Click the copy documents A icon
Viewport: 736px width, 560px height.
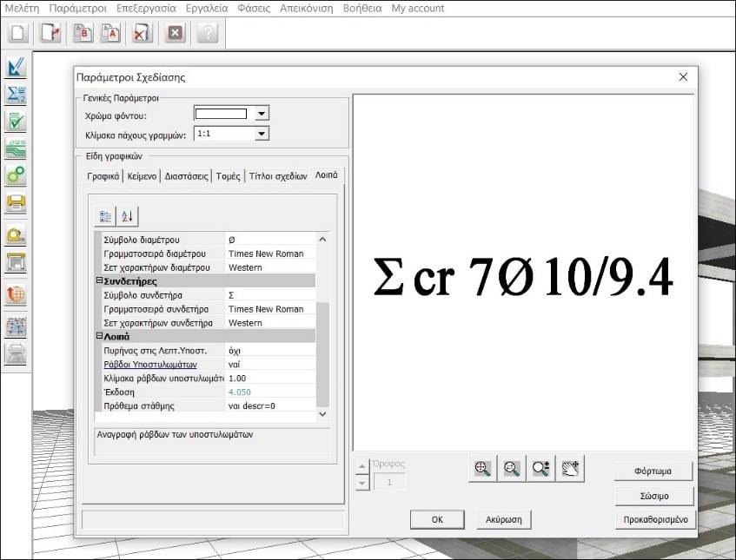coord(110,33)
